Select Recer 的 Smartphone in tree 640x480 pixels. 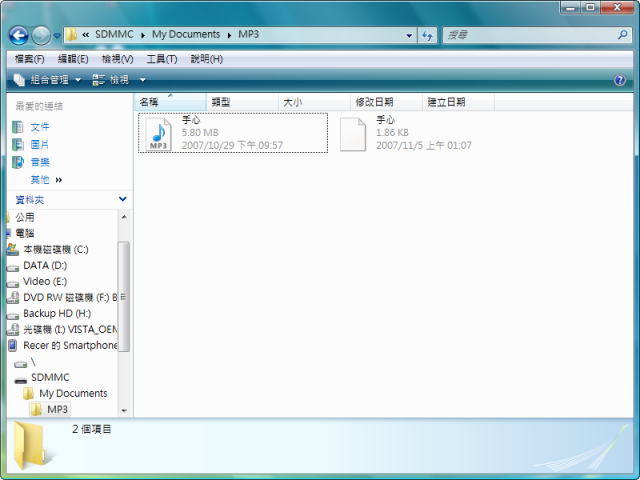[70, 345]
